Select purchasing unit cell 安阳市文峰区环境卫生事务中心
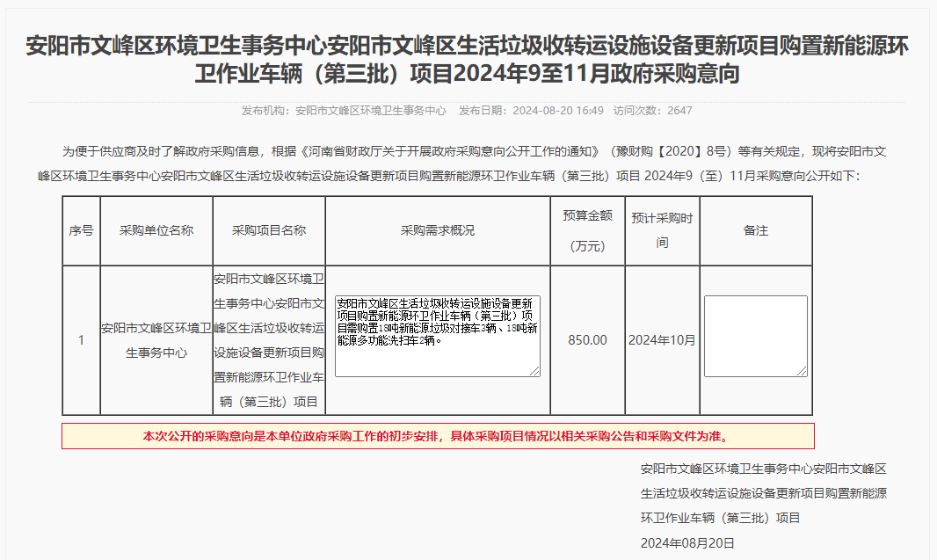 [156, 340]
